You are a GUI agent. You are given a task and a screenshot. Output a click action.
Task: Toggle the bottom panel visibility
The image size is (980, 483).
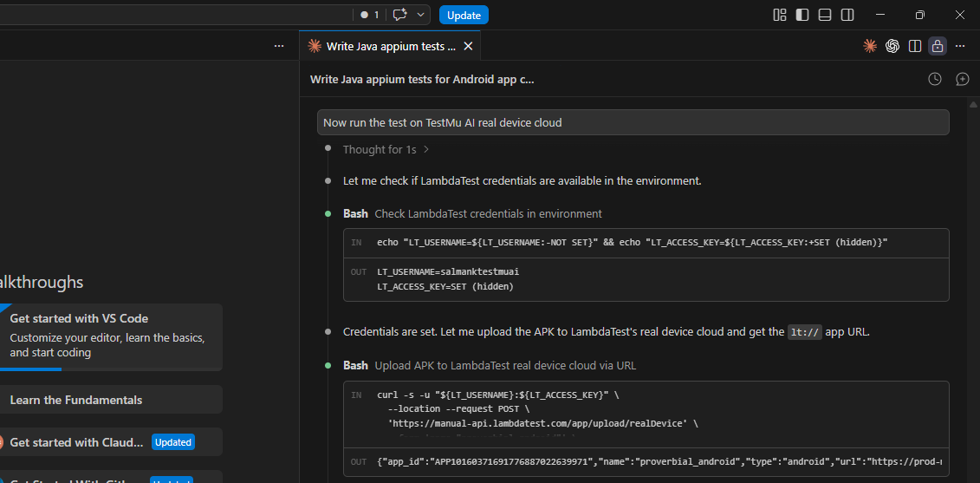click(824, 15)
